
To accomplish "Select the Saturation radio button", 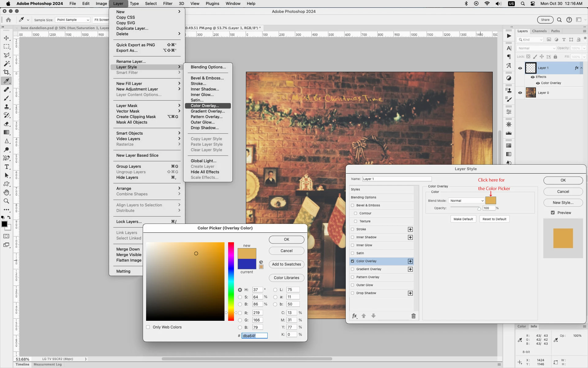I will [240, 297].
